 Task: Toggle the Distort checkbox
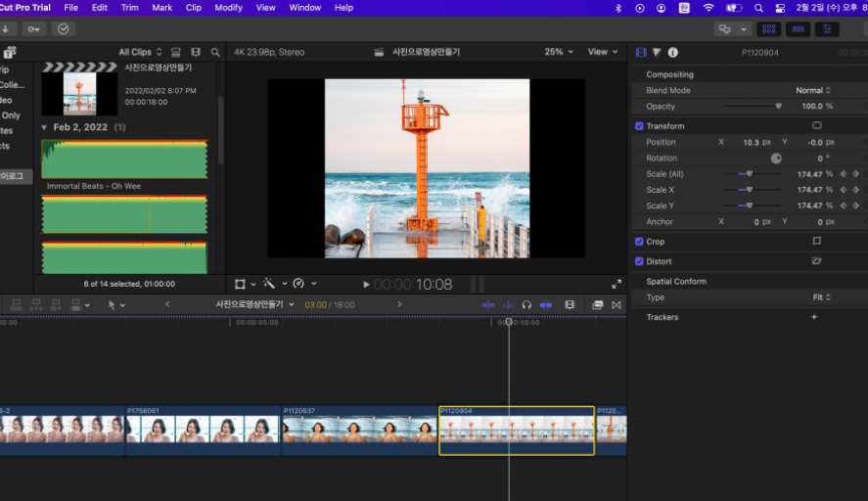[x=639, y=261]
